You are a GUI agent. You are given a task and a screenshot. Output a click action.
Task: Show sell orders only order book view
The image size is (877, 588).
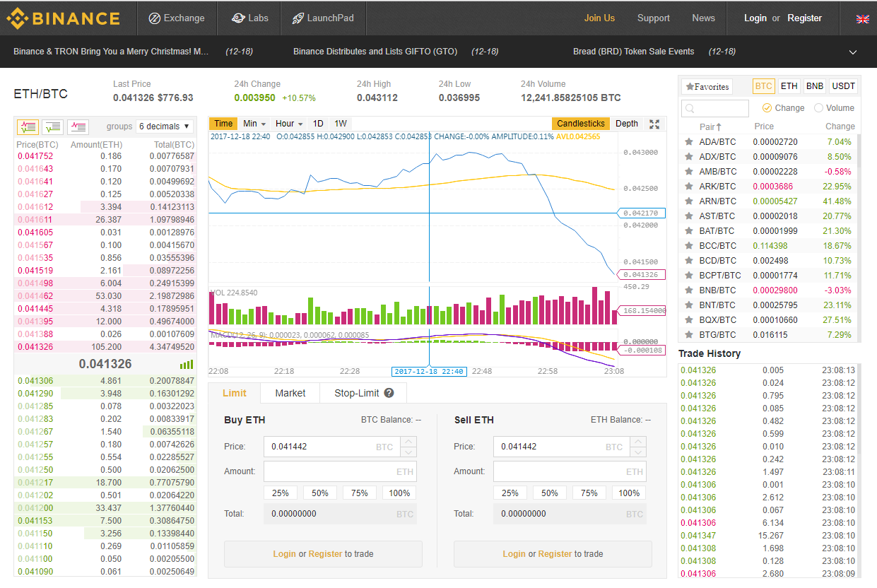tap(78, 127)
